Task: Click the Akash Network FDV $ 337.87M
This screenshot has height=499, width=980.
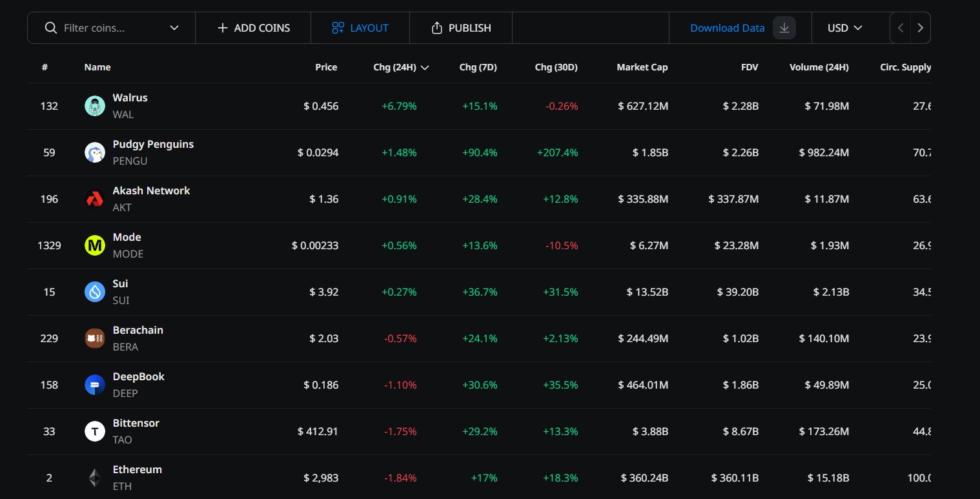Action: pos(733,199)
